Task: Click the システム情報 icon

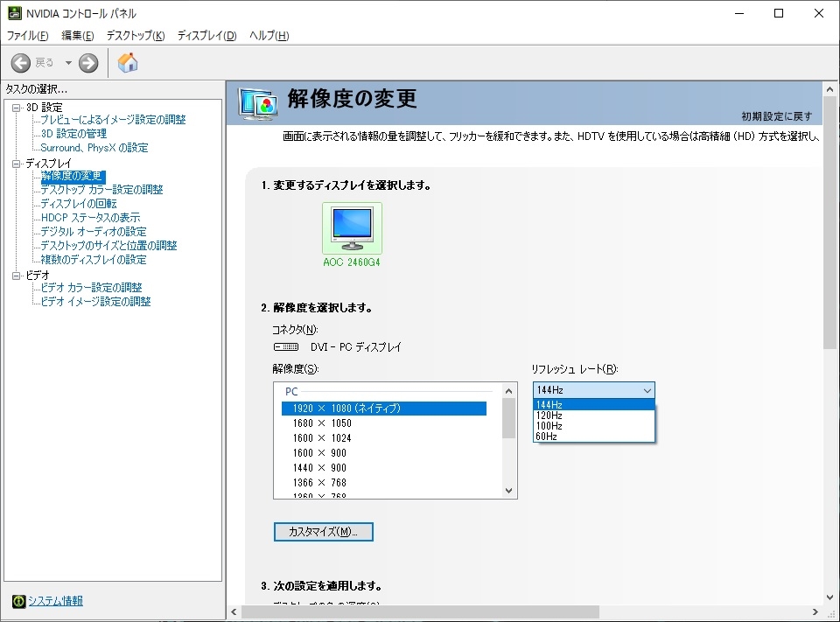Action: (18, 601)
